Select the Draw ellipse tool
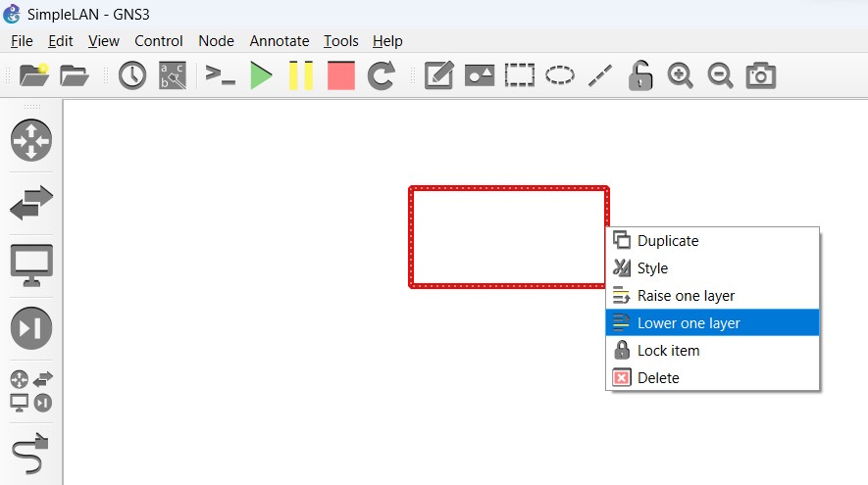868x485 pixels. (560, 75)
